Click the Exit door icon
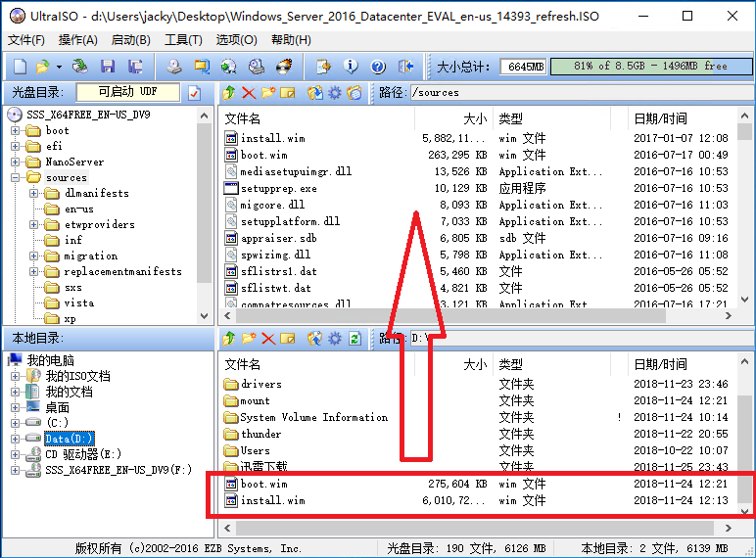 (406, 66)
